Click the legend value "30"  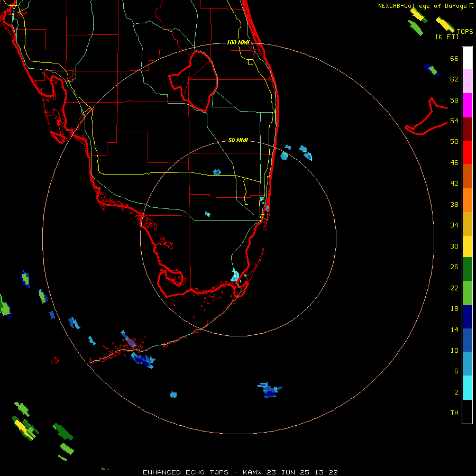point(454,246)
